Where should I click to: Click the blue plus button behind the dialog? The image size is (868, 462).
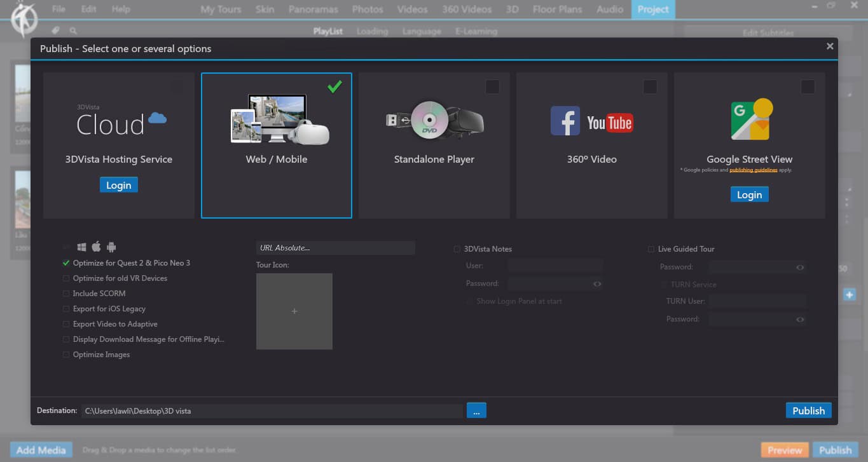pos(850,294)
